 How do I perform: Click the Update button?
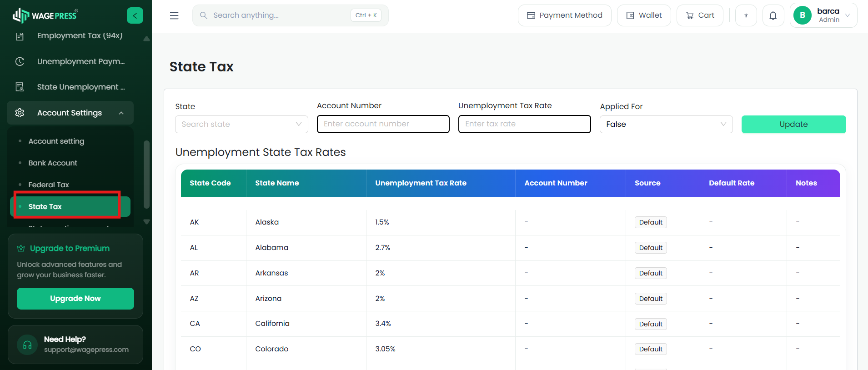[x=793, y=124]
